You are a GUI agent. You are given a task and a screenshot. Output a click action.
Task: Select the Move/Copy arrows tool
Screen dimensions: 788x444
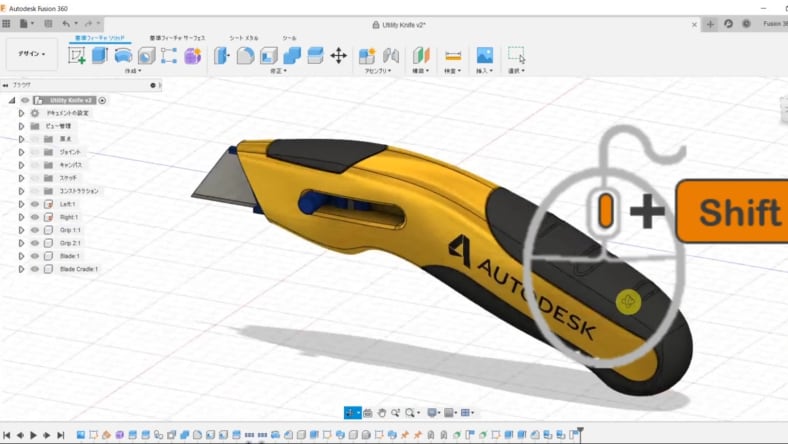point(339,55)
